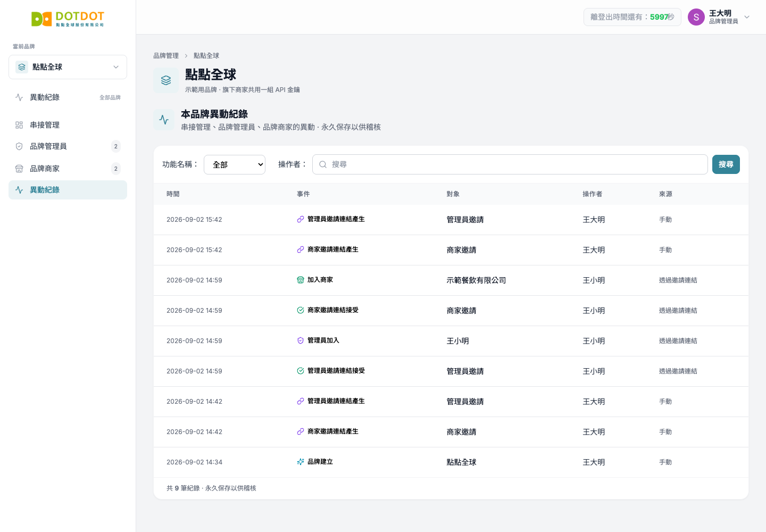766x532 pixels.
Task: Click store icon next to 加入商家
Action: click(x=301, y=280)
